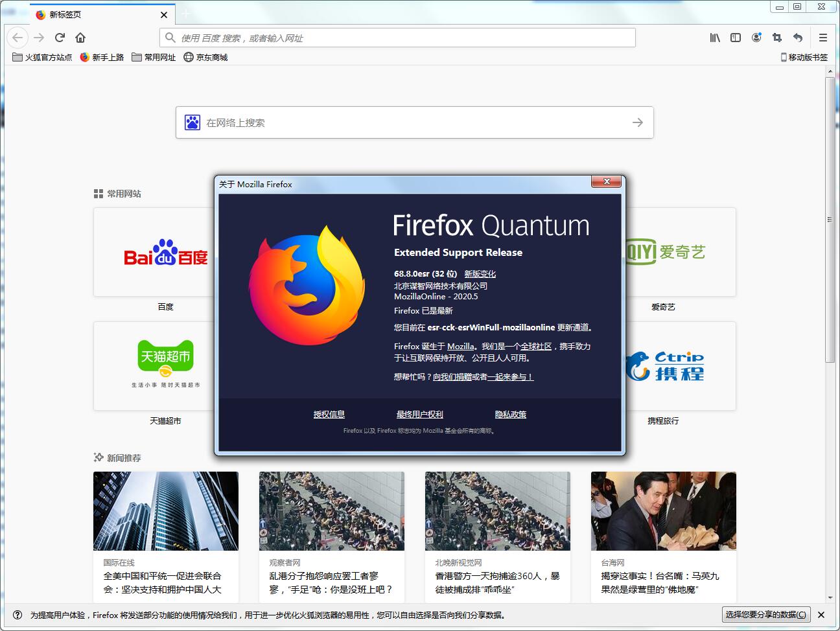The image size is (840, 631).
Task: Open the 常用网址 bookmark folder
Action: click(x=154, y=57)
